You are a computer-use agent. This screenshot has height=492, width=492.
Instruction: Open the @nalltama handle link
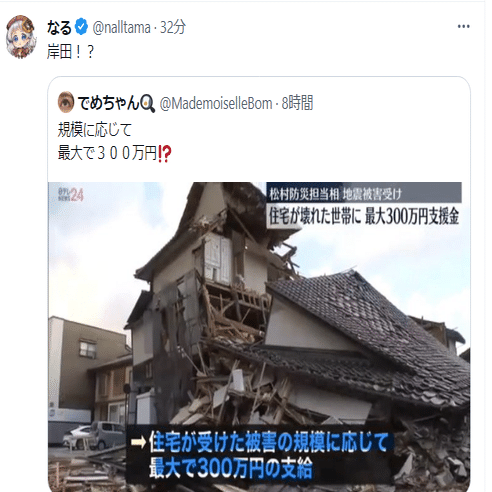(121, 28)
